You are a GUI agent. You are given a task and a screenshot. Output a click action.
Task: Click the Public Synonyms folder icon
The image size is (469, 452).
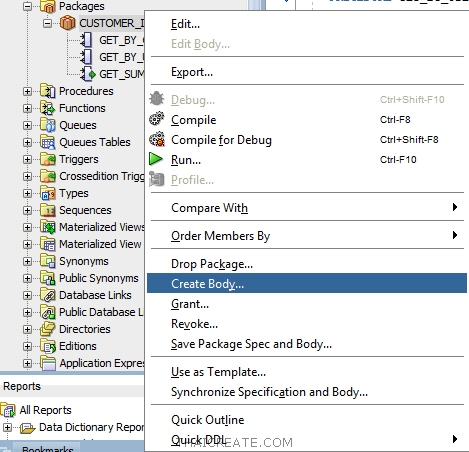tap(48, 278)
